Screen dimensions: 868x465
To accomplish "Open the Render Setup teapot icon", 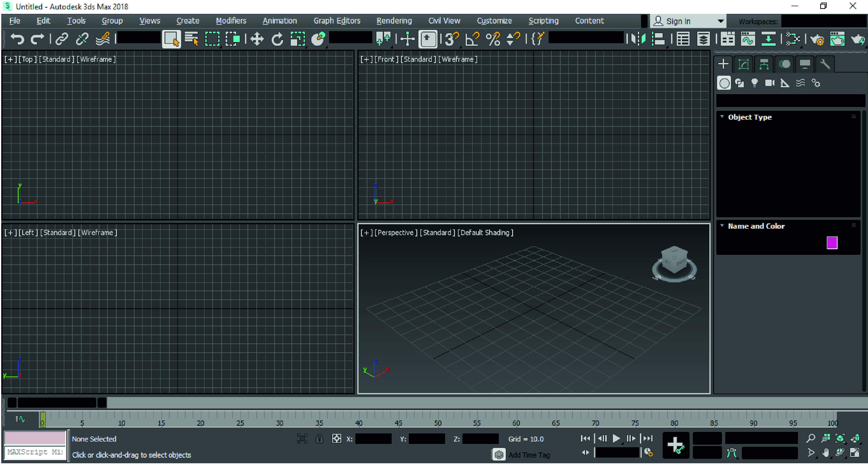I will tap(817, 39).
